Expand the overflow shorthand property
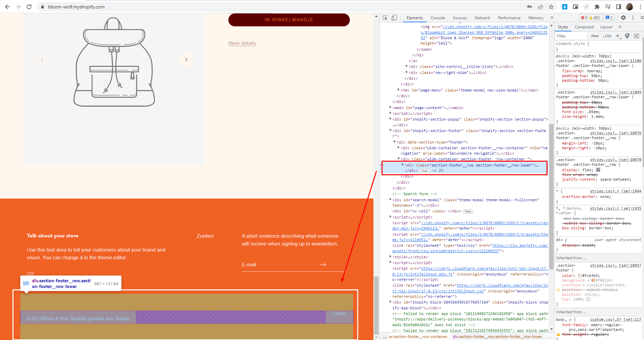644x340 pixels. (584, 285)
